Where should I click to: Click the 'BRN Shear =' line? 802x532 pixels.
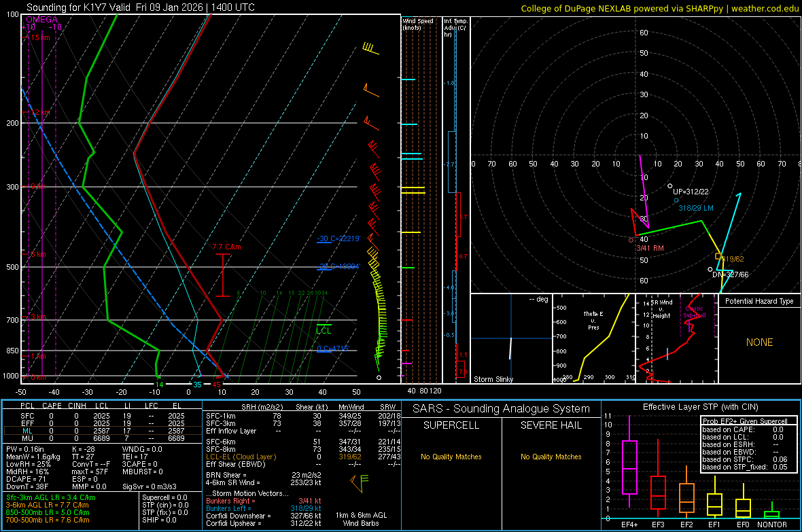pyautogui.click(x=264, y=475)
